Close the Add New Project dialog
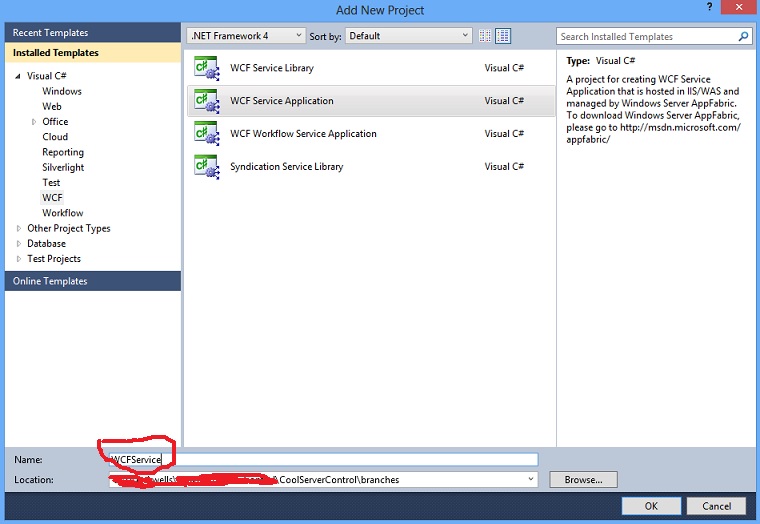This screenshot has height=524, width=760. pyautogui.click(x=739, y=7)
